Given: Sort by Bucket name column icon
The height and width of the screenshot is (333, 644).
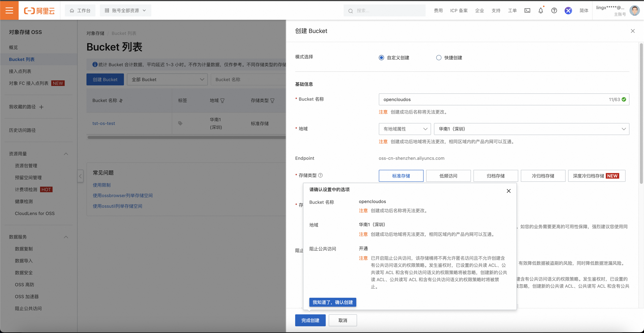Looking at the screenshot, I should click(121, 100).
